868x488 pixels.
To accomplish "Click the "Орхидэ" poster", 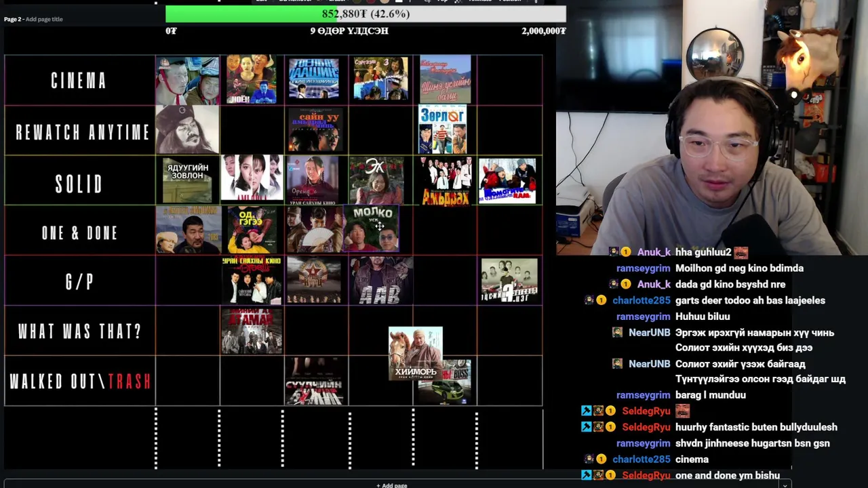I will click(x=313, y=180).
